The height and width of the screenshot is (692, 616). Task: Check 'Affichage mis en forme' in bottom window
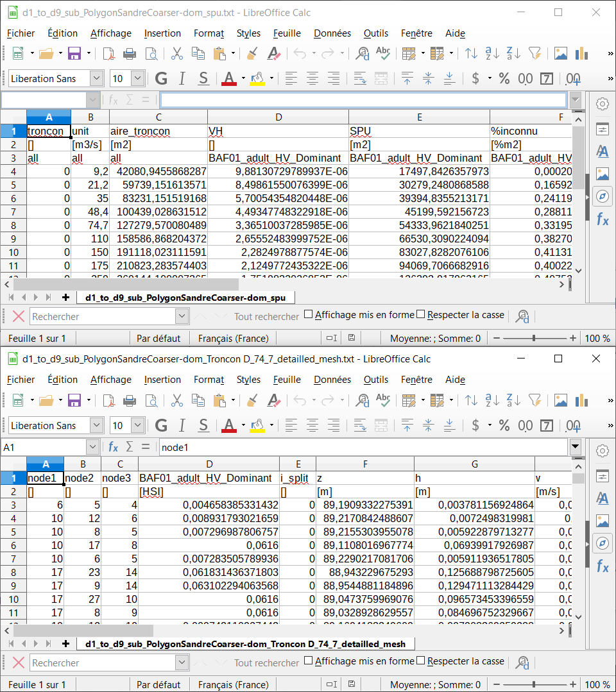309,661
